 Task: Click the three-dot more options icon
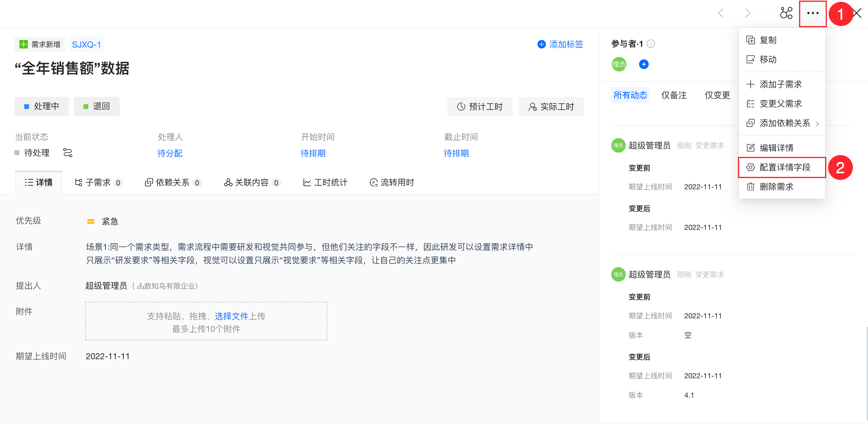tap(812, 14)
